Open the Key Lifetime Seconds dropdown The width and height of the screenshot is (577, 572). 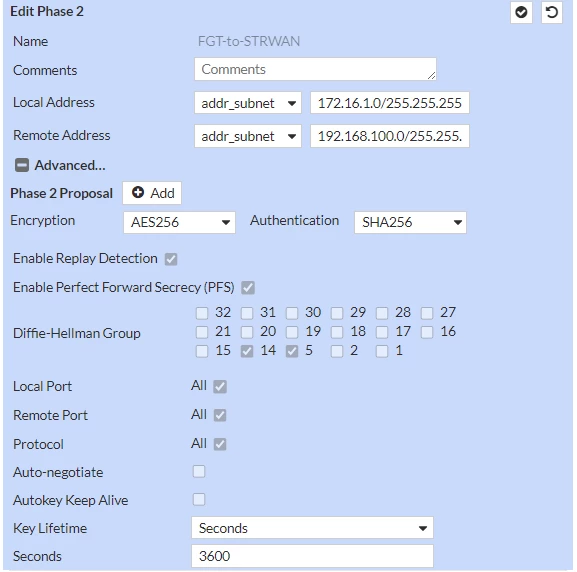point(312,528)
